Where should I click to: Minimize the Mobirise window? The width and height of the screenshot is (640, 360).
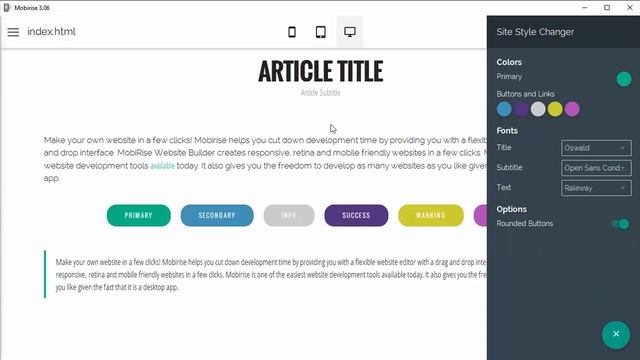(584, 7)
